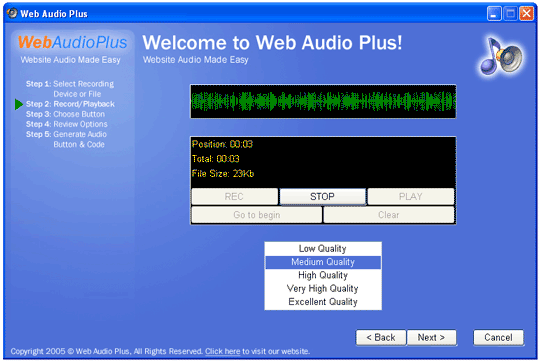Stop the current recording

[322, 196]
